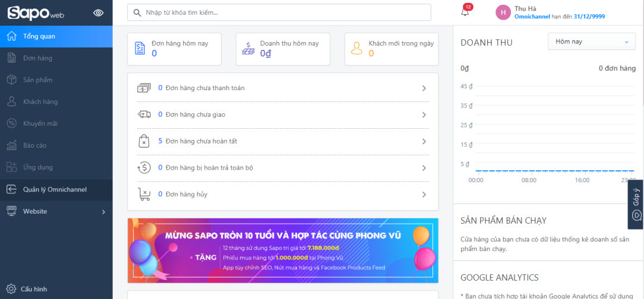Image resolution: width=644 pixels, height=299 pixels.
Task: Open the Hôm nay revenue period dropdown
Action: [592, 42]
